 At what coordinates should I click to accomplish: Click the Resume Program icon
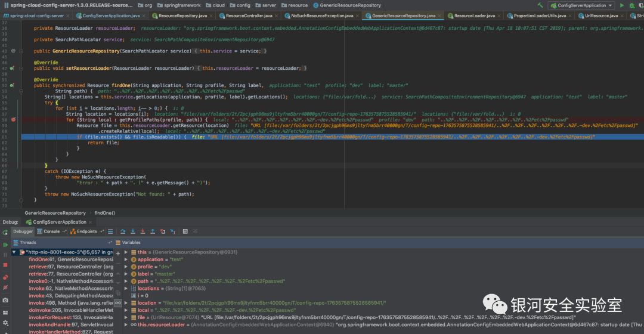[5, 245]
